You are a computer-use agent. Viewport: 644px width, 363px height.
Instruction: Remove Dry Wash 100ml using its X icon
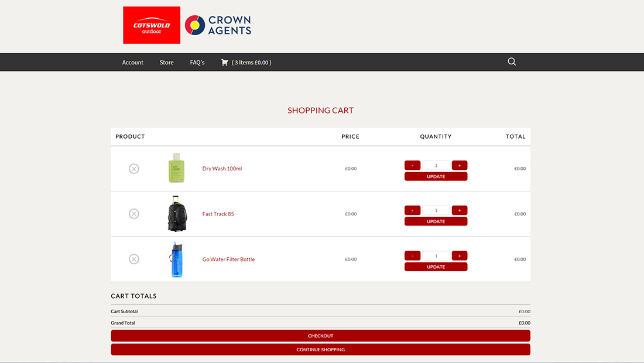coord(134,169)
